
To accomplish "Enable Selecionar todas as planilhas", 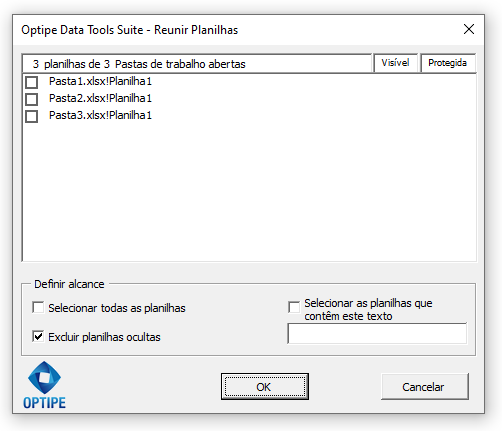I will click(38, 307).
